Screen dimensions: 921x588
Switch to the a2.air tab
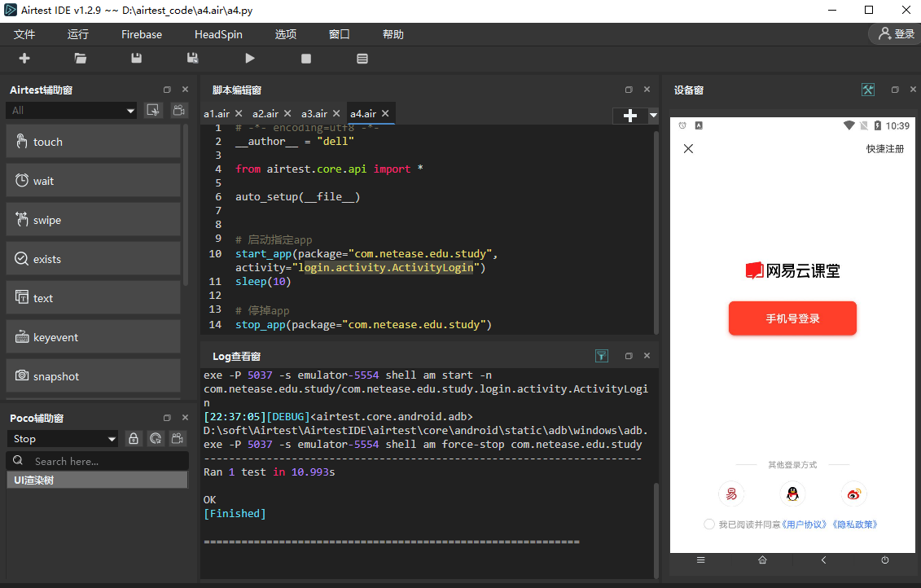click(x=265, y=113)
